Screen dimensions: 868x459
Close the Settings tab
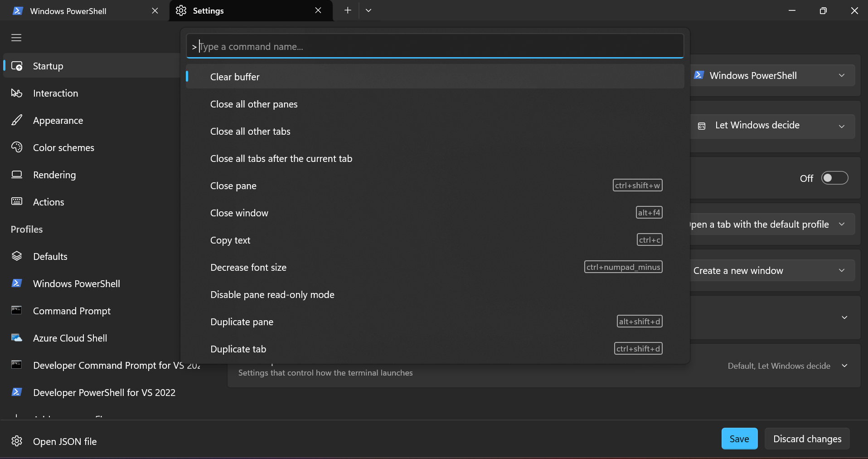point(318,10)
